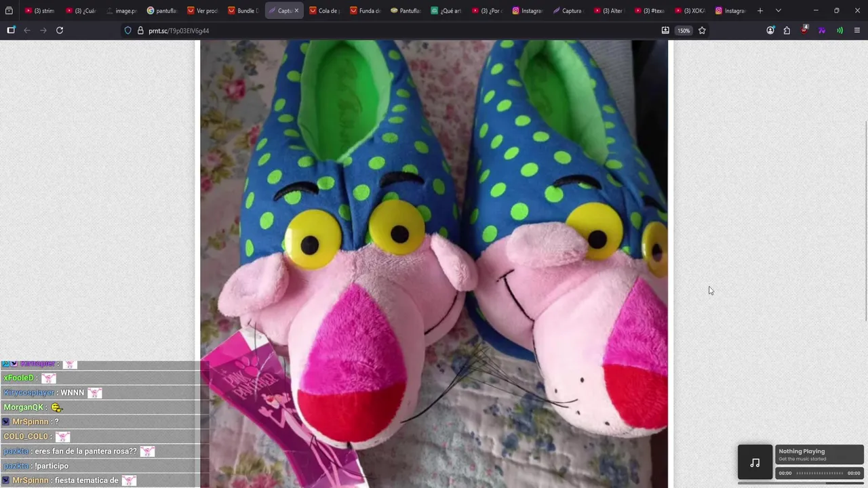Go forward with the forward arrow

(x=43, y=30)
